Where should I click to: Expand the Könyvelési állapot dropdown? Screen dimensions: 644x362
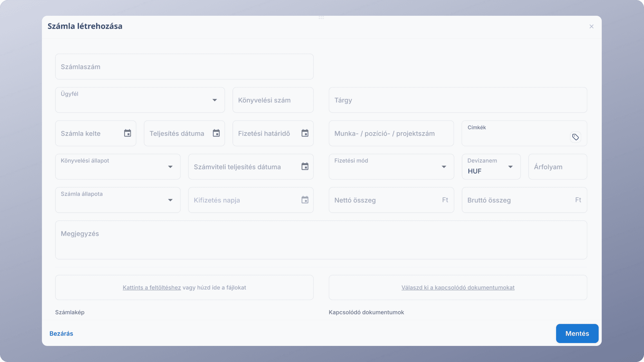170,167
